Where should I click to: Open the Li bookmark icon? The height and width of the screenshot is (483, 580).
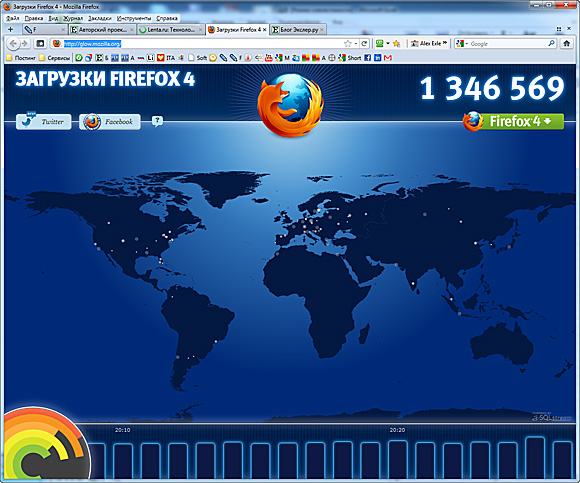pyautogui.click(x=150, y=58)
